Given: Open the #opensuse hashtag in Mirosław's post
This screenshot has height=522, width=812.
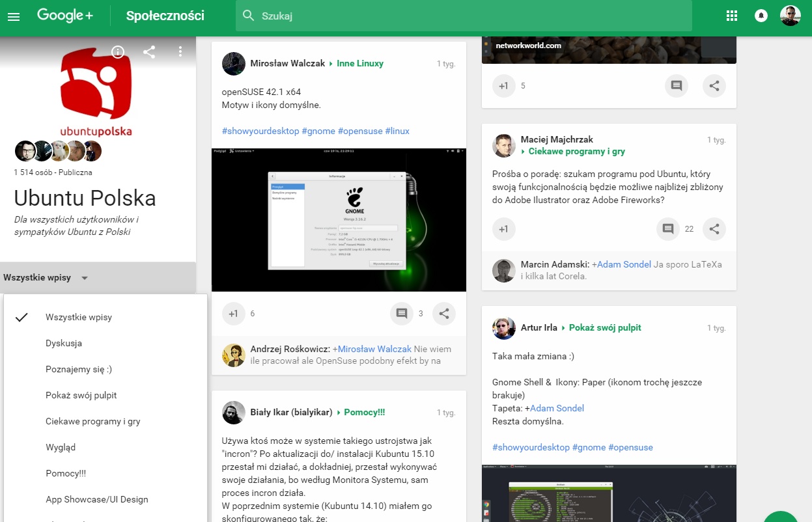Looking at the screenshot, I should (359, 131).
